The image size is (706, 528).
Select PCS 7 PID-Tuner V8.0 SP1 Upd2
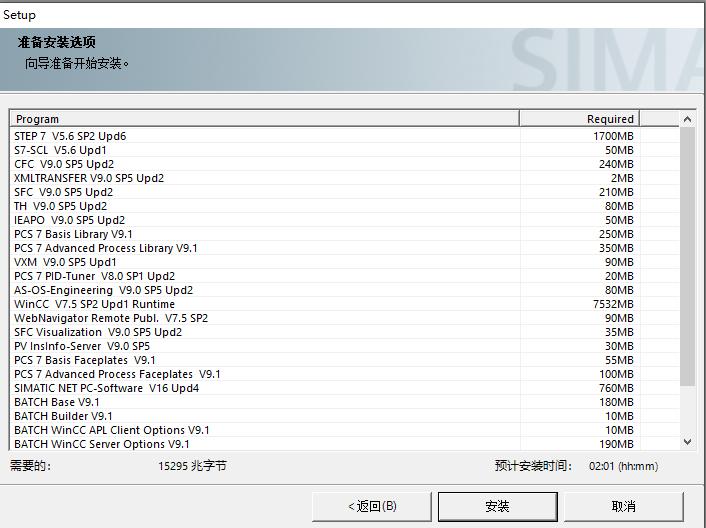(344, 276)
